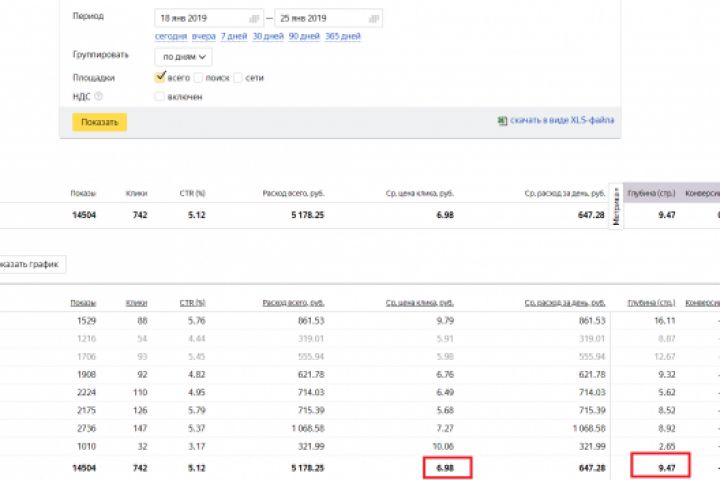Toggle the НДС включен checkbox

[x=159, y=96]
